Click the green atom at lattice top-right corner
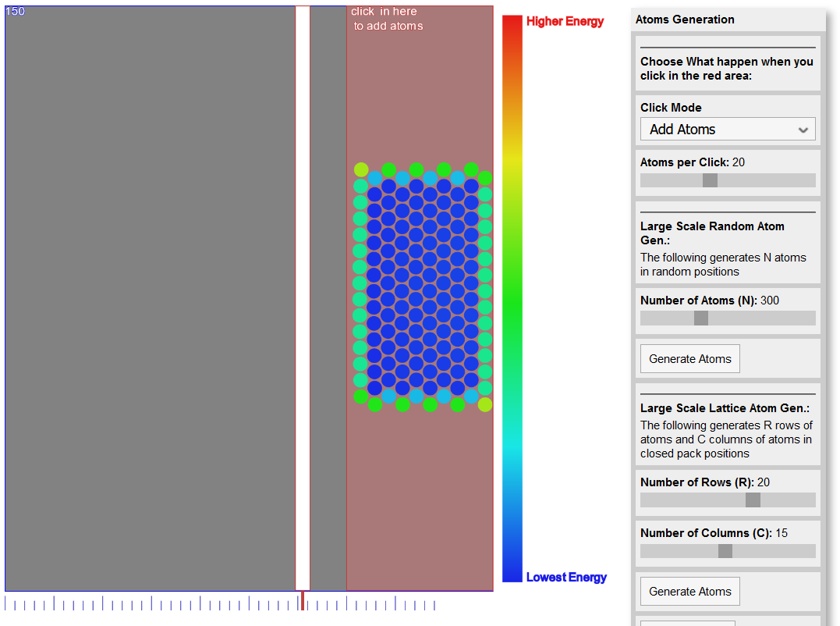 pos(485,178)
